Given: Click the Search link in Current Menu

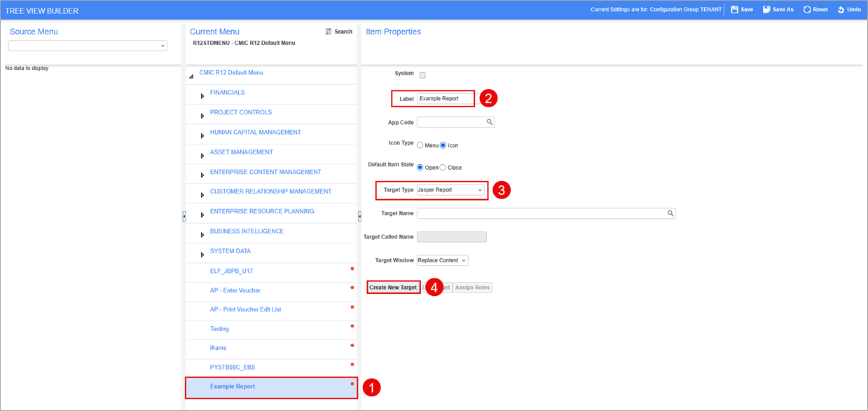Looking at the screenshot, I should click(343, 32).
